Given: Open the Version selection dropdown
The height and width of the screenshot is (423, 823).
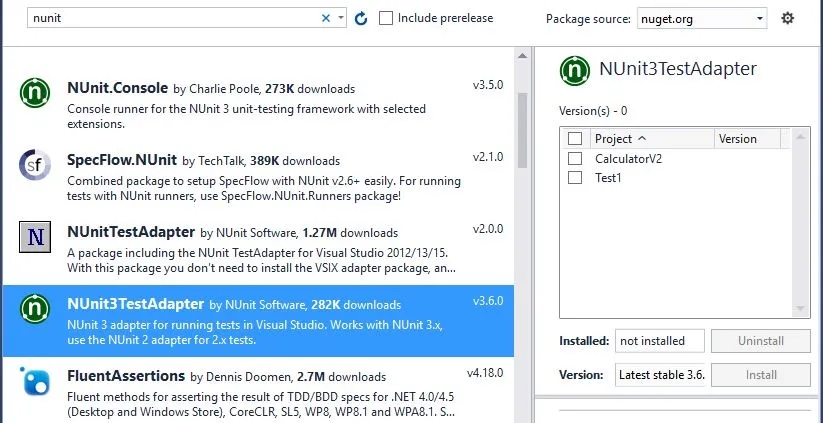Looking at the screenshot, I should click(x=659, y=375).
